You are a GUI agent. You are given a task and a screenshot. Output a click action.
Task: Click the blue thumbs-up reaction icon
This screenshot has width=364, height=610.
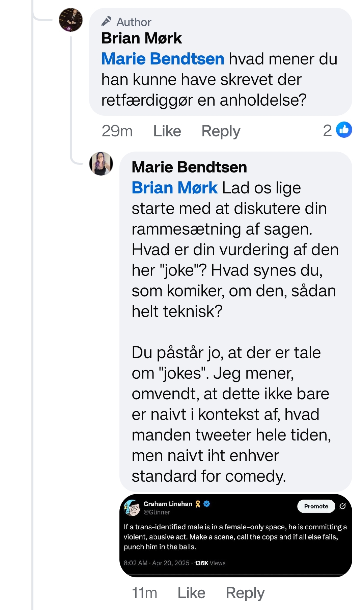(x=344, y=130)
